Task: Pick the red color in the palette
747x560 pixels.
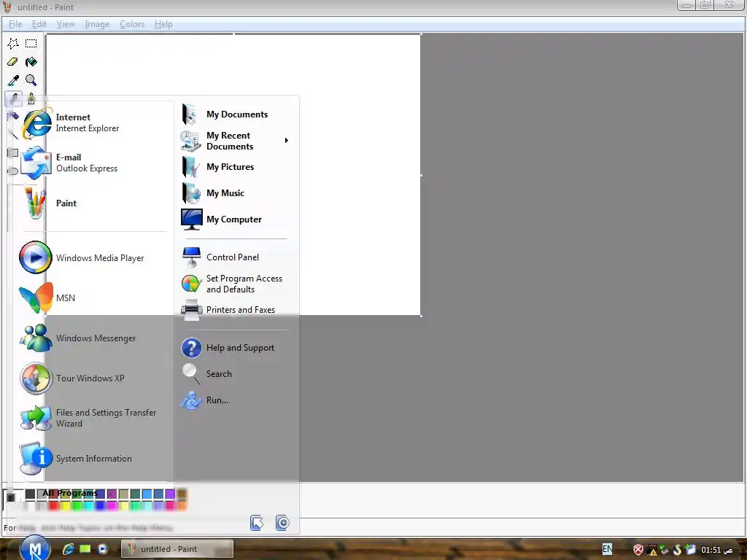Action: tap(53, 506)
